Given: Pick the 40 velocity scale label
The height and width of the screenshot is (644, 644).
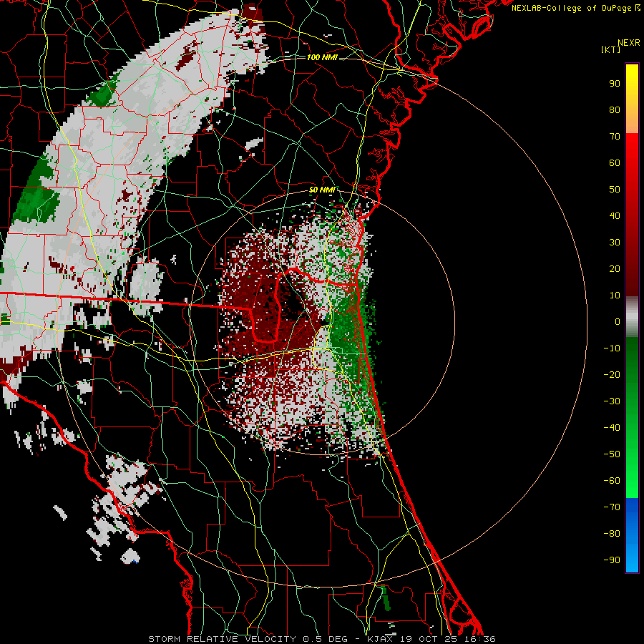Looking at the screenshot, I should (x=615, y=216).
